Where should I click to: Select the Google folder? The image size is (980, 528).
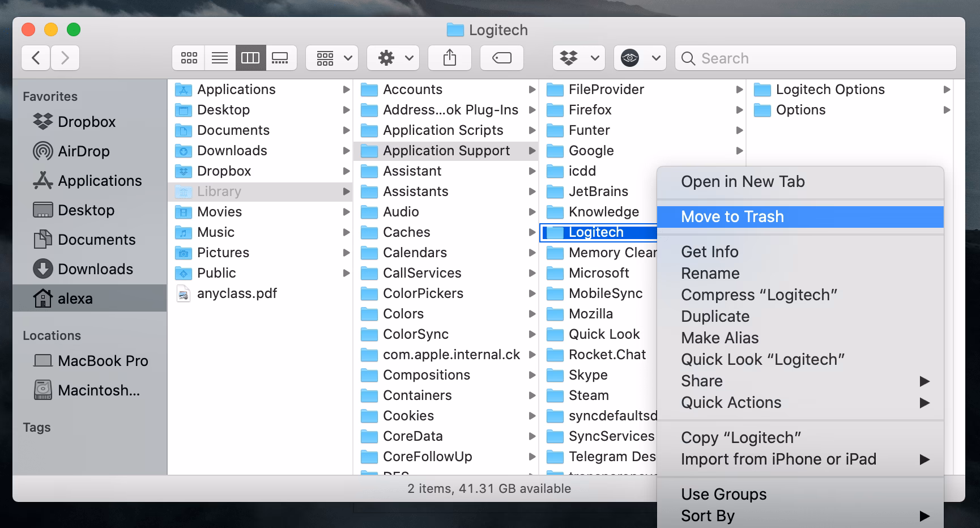click(x=643, y=151)
